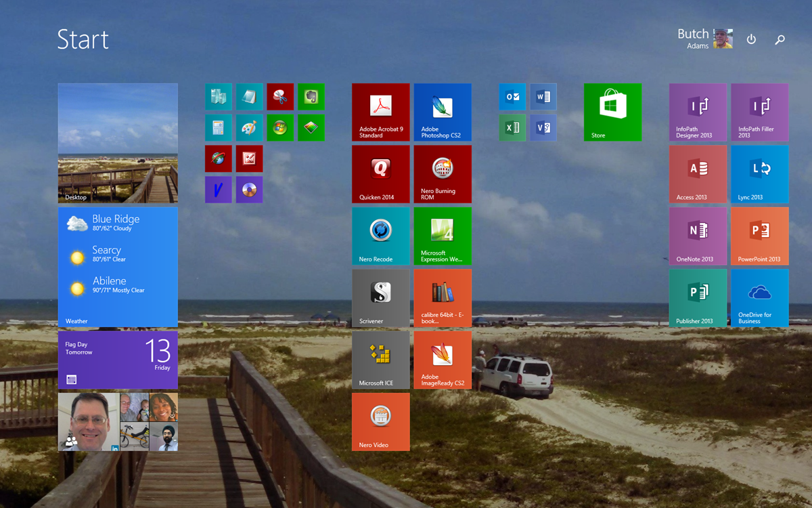Open the Windows Store tile

(x=613, y=112)
